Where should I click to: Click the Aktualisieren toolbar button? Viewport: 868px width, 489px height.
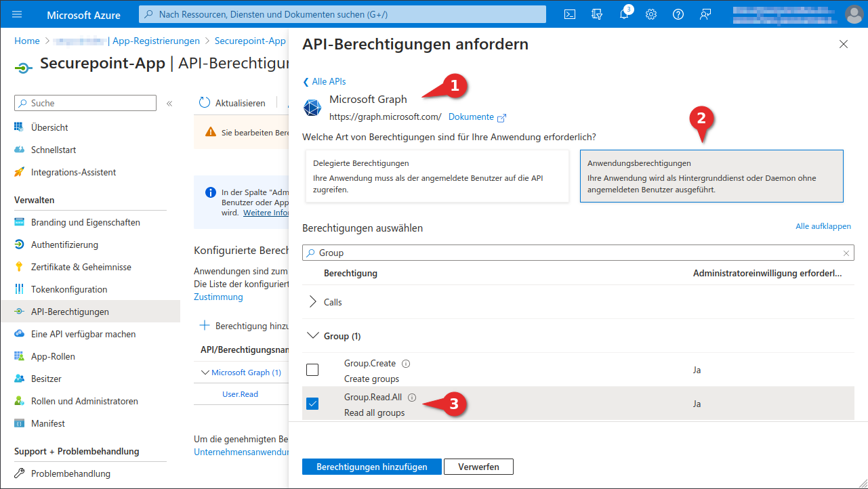tap(232, 103)
